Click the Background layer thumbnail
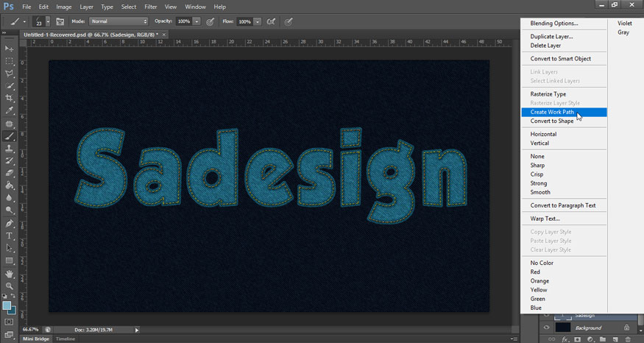The height and width of the screenshot is (343, 644). (x=563, y=328)
